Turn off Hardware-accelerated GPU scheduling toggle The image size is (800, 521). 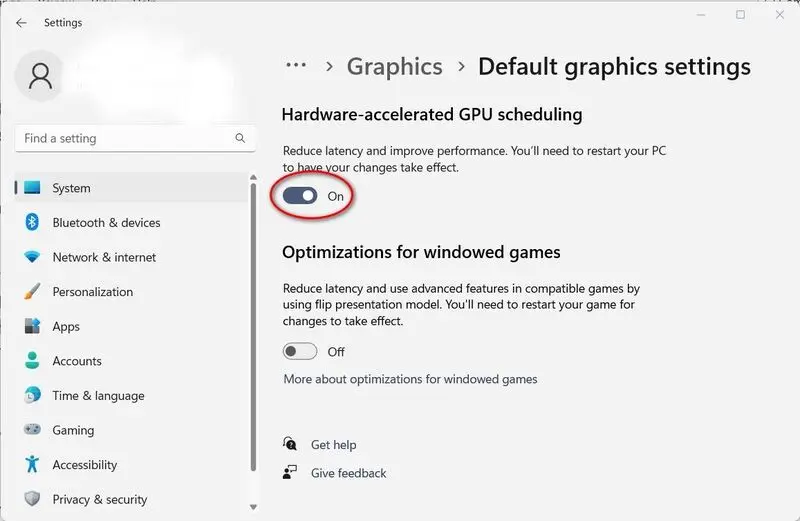(x=300, y=196)
